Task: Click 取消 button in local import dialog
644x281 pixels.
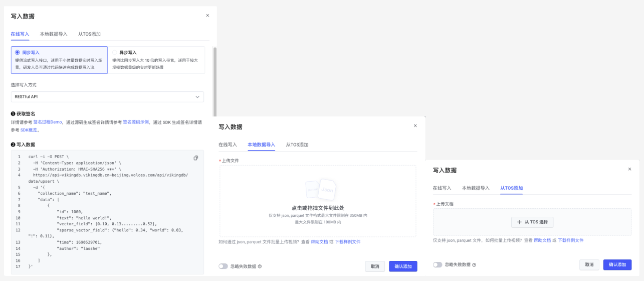Action: click(375, 266)
